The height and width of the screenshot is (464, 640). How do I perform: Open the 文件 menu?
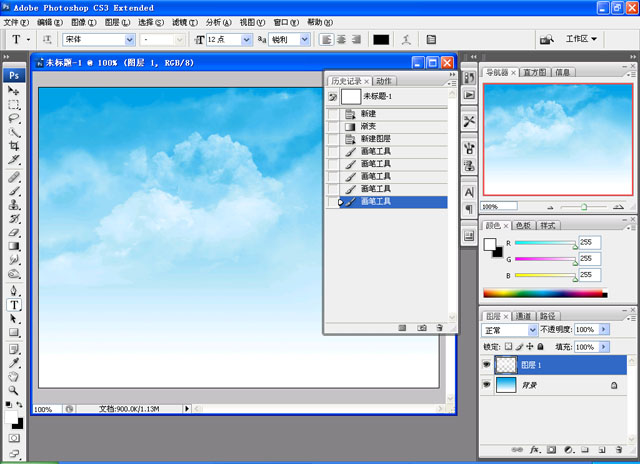coord(16,22)
